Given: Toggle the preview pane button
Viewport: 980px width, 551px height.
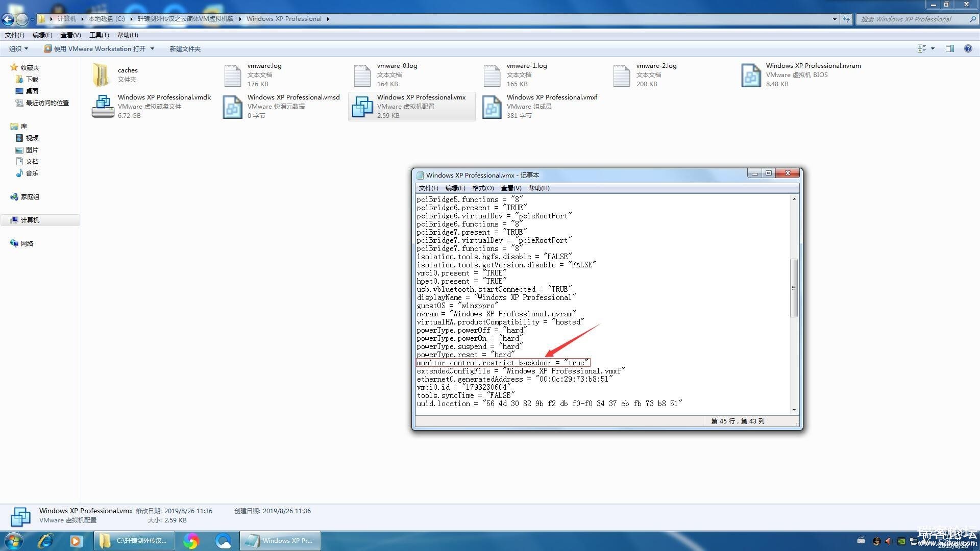Looking at the screenshot, I should pos(950,48).
